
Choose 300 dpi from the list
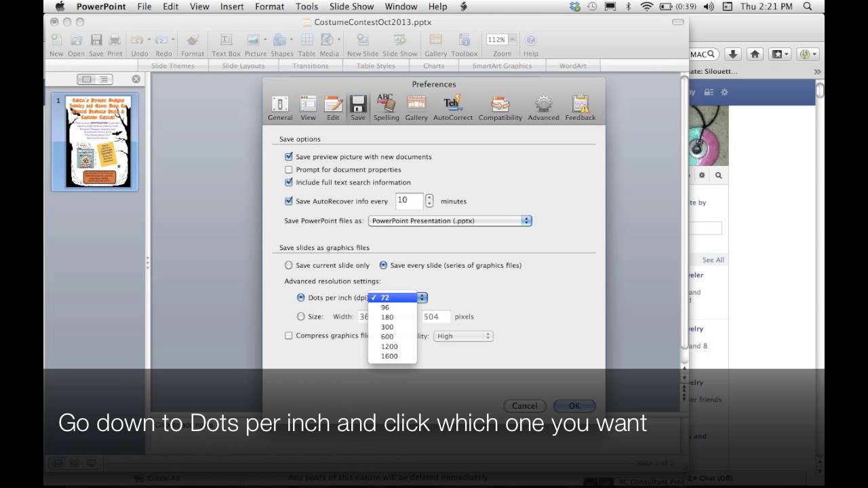click(x=392, y=327)
